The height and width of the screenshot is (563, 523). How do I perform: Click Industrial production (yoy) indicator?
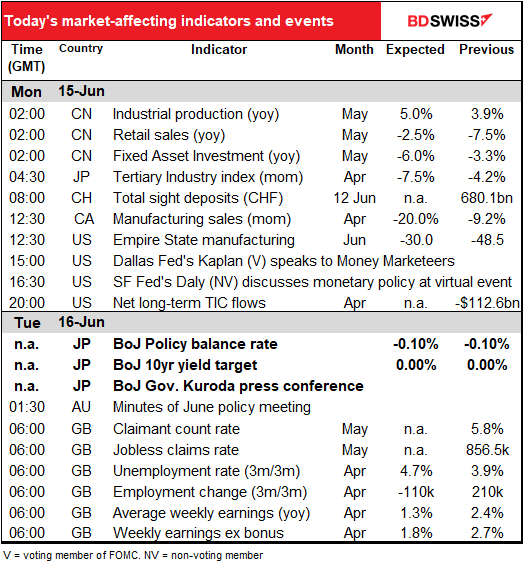tap(196, 114)
